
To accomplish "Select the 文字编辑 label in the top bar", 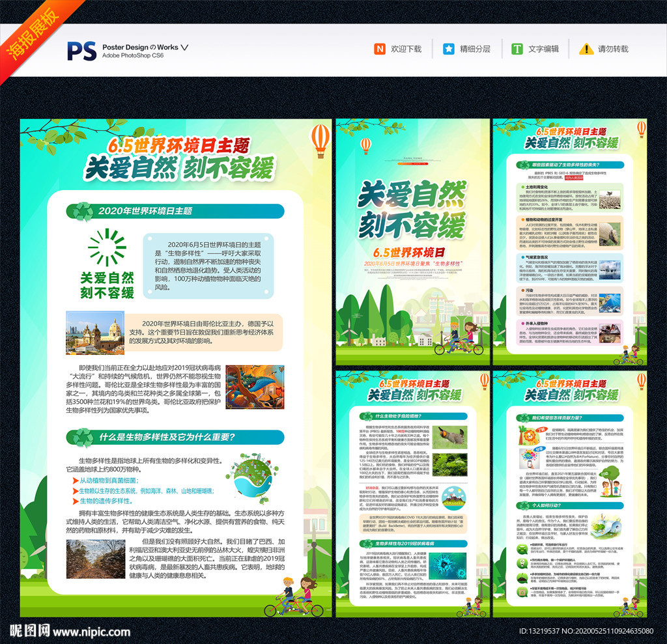I will (543, 49).
